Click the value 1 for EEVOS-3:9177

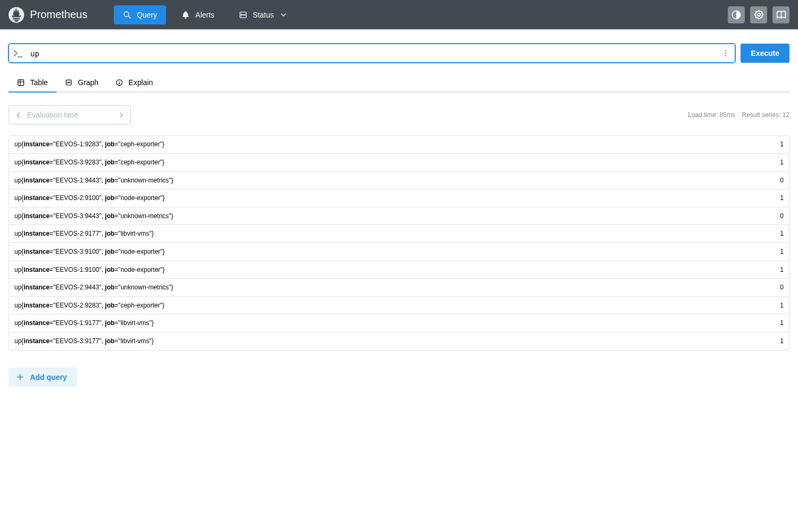click(x=782, y=341)
